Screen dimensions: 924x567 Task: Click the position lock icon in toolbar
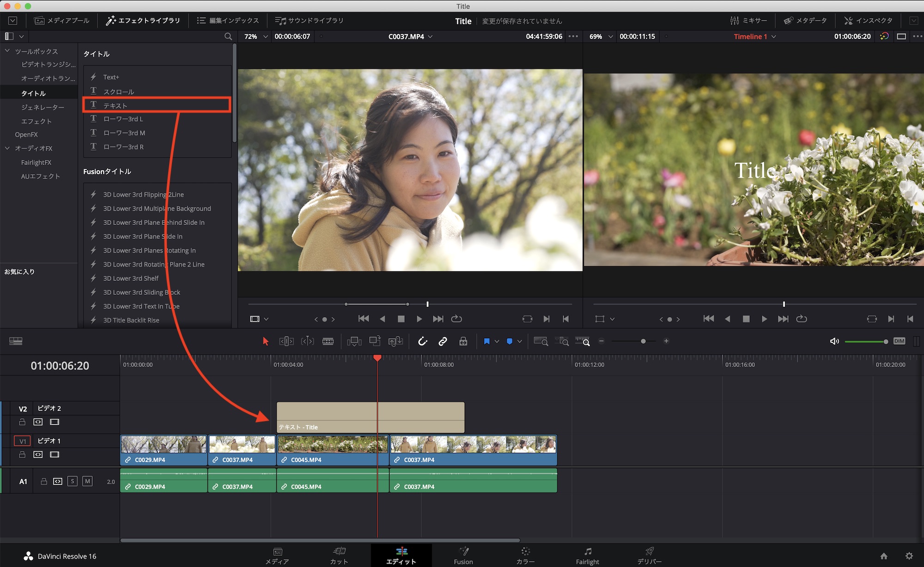point(463,341)
